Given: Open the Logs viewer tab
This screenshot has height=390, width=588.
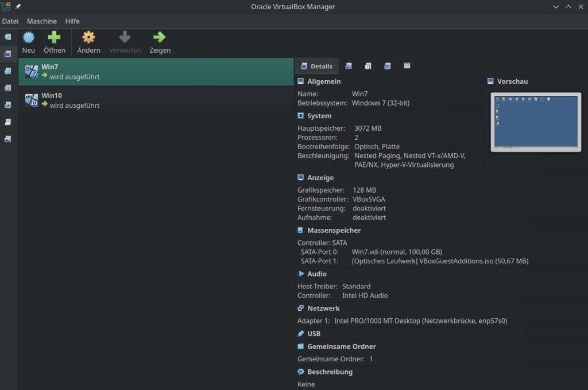Looking at the screenshot, I should [368, 66].
